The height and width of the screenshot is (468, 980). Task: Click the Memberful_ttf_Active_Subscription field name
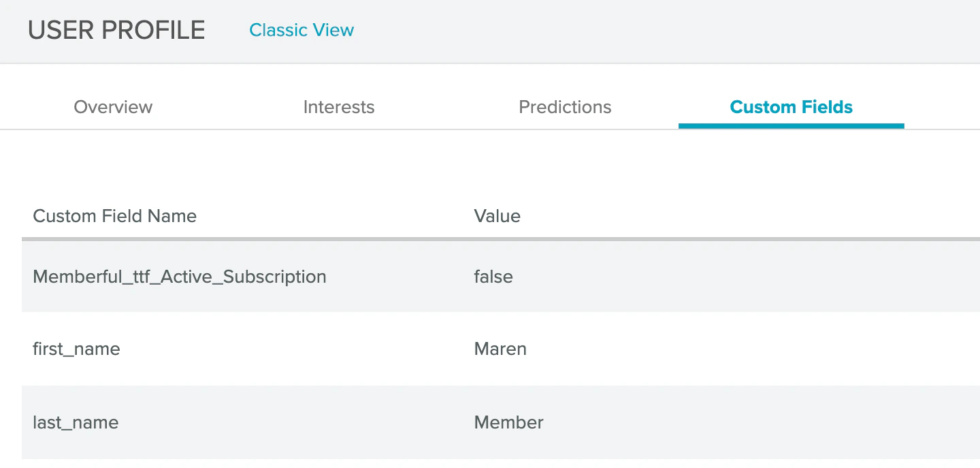(x=180, y=277)
